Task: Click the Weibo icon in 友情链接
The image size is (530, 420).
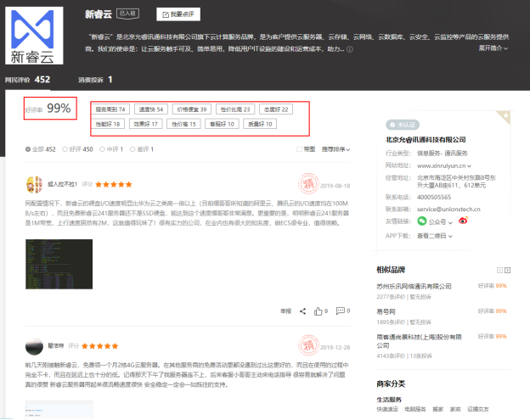Action: click(x=463, y=220)
